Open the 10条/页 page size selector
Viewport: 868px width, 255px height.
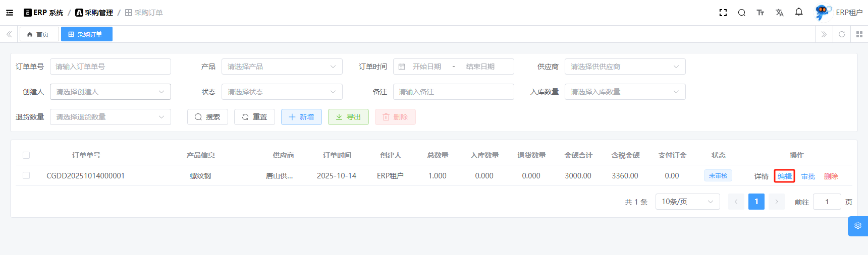pyautogui.click(x=687, y=202)
